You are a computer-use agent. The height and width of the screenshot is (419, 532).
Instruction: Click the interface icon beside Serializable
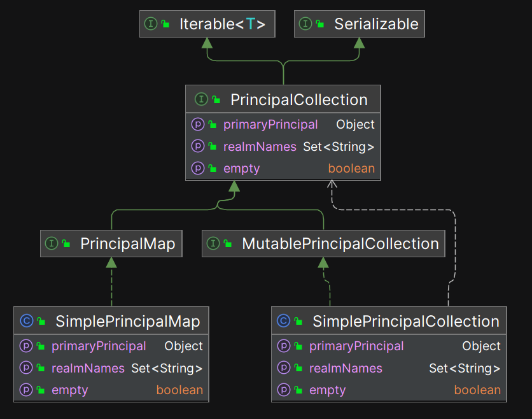click(x=305, y=24)
